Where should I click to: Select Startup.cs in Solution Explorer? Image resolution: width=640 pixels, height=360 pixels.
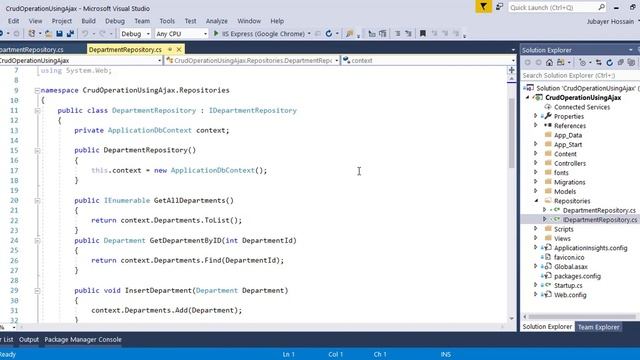[x=568, y=285]
